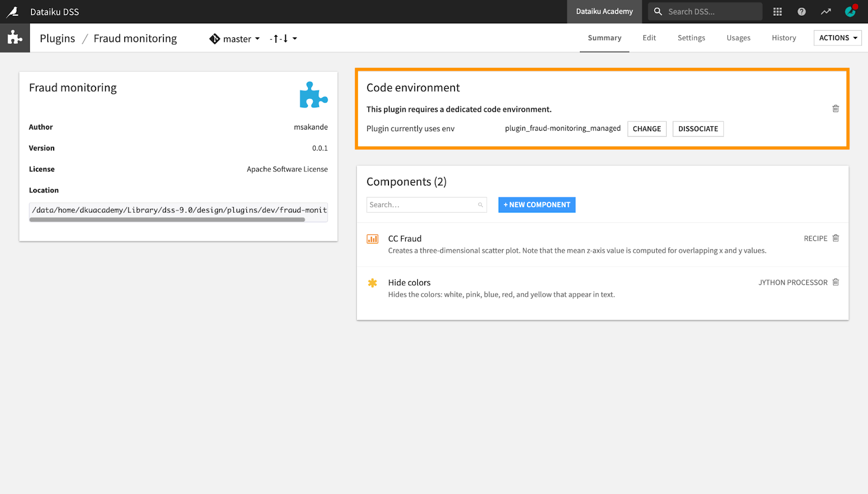Open the CC Fraud component
This screenshot has width=868, height=494.
coord(405,239)
